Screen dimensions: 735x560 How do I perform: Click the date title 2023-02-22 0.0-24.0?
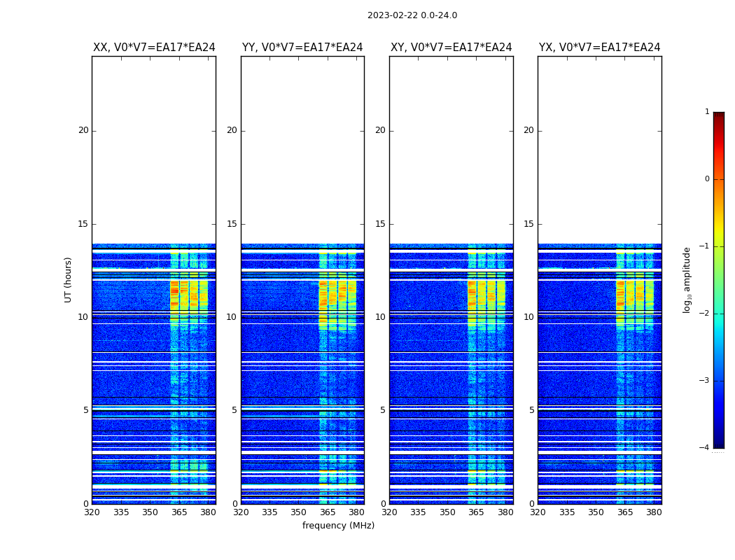[x=412, y=15]
